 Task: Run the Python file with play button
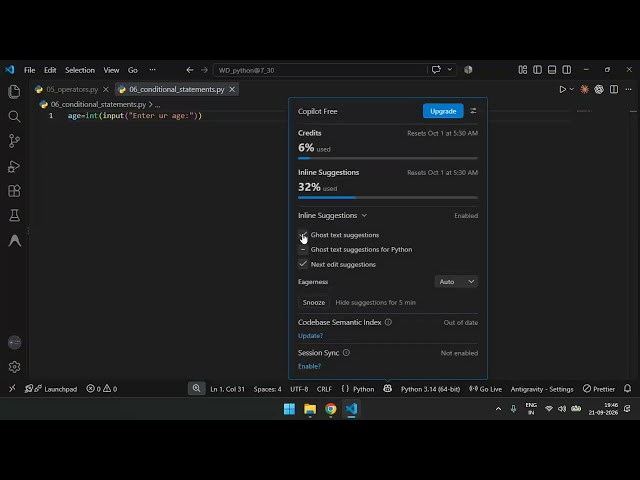tap(562, 89)
